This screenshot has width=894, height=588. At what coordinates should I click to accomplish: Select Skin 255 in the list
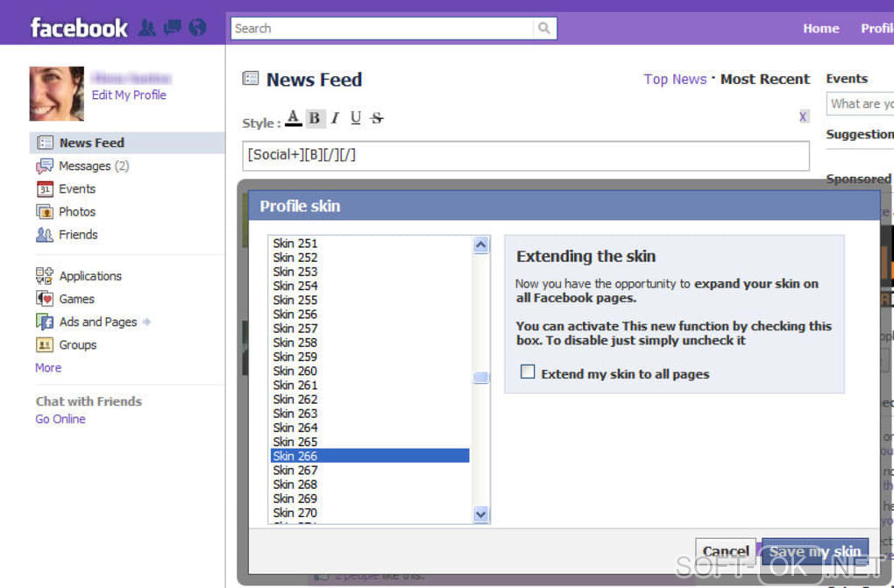pos(370,300)
